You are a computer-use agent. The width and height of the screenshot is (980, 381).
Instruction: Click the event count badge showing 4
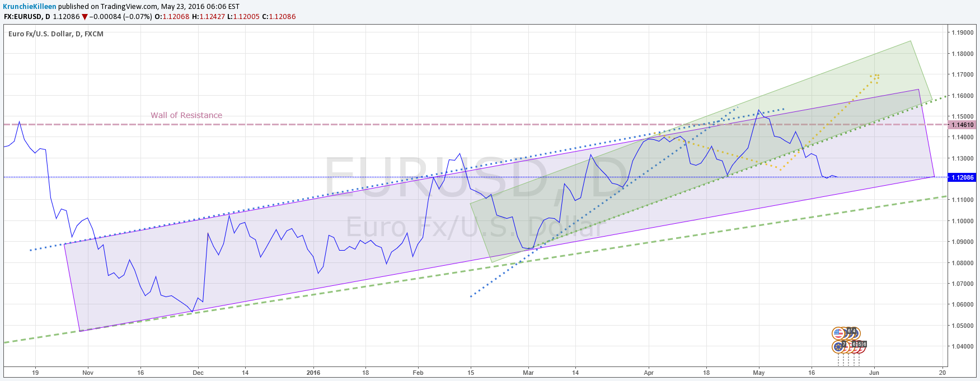pyautogui.click(x=854, y=331)
